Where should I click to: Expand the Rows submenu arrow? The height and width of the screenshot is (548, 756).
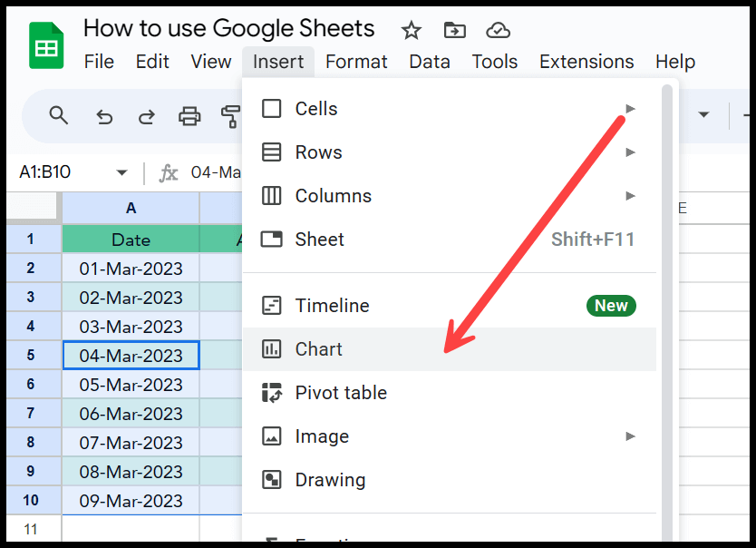(630, 152)
